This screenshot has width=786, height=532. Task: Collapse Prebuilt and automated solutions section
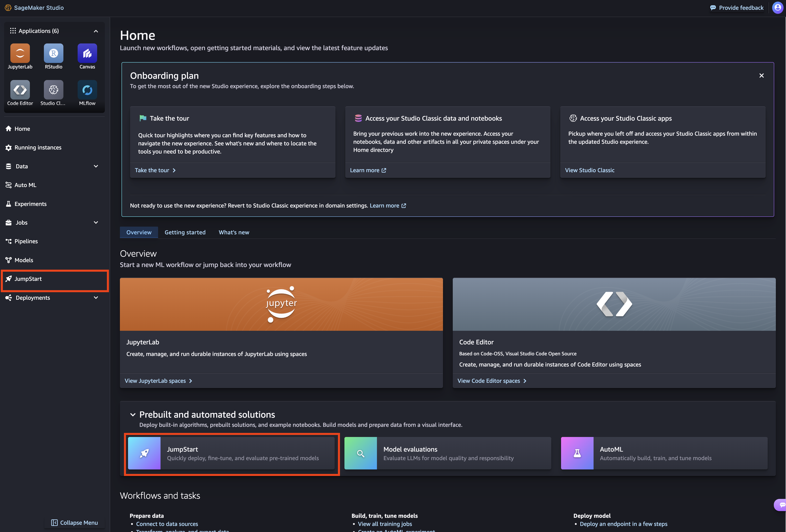click(133, 415)
